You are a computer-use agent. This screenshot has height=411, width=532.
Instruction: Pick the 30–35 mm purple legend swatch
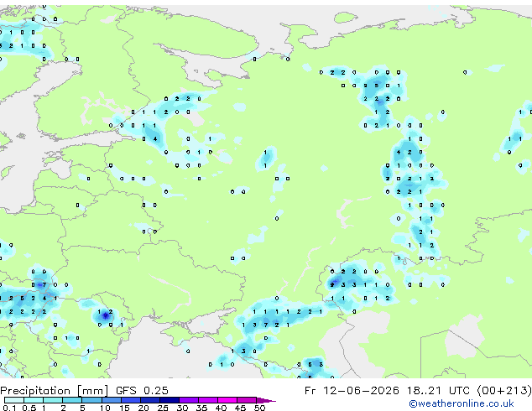189,400
